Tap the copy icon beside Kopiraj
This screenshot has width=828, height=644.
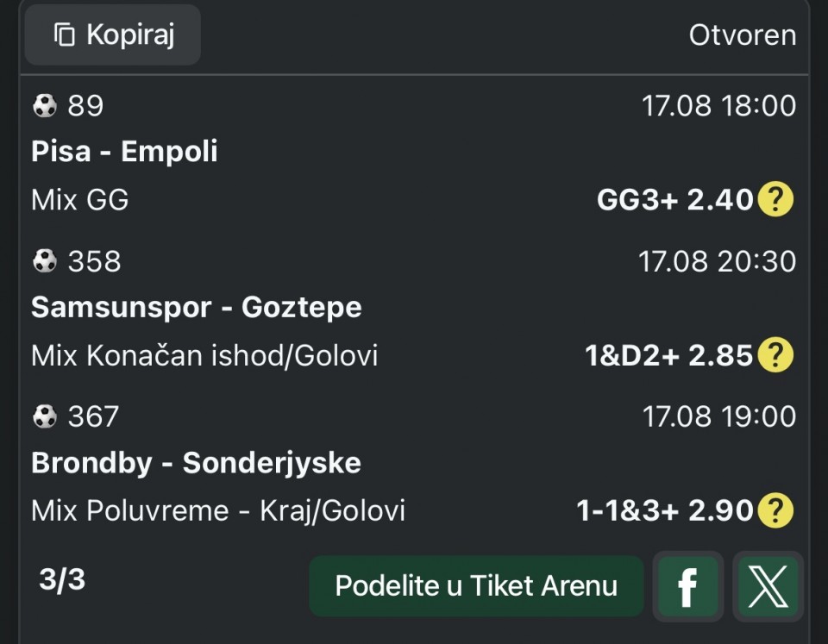click(65, 34)
